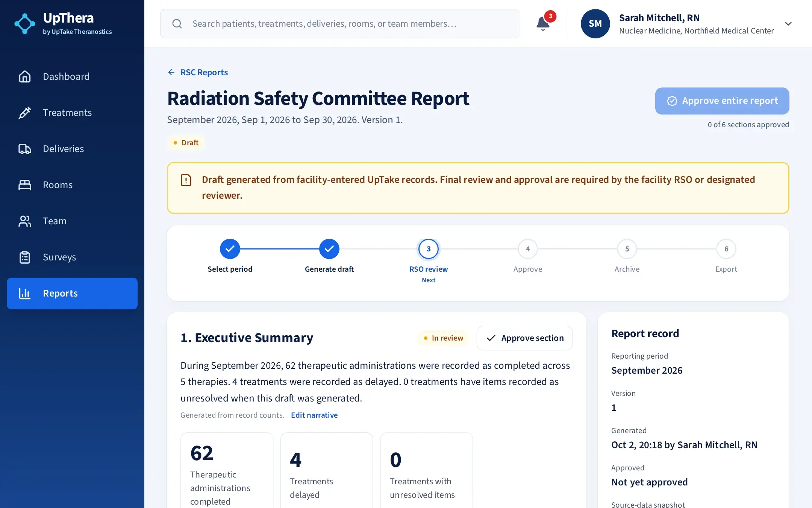Click the Deliveries truck icon
The height and width of the screenshot is (508, 812).
(x=25, y=149)
